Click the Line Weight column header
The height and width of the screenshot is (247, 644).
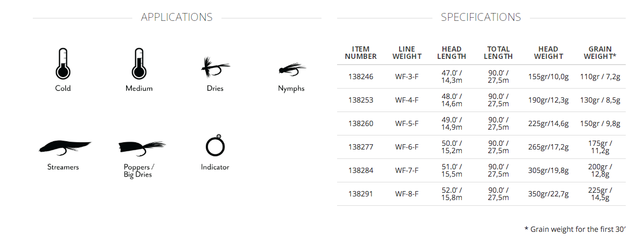(407, 53)
